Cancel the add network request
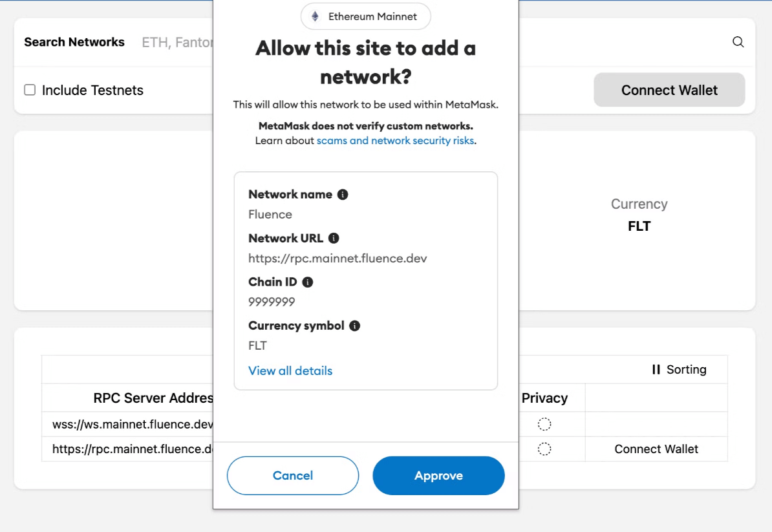This screenshot has height=532, width=772. [293, 475]
